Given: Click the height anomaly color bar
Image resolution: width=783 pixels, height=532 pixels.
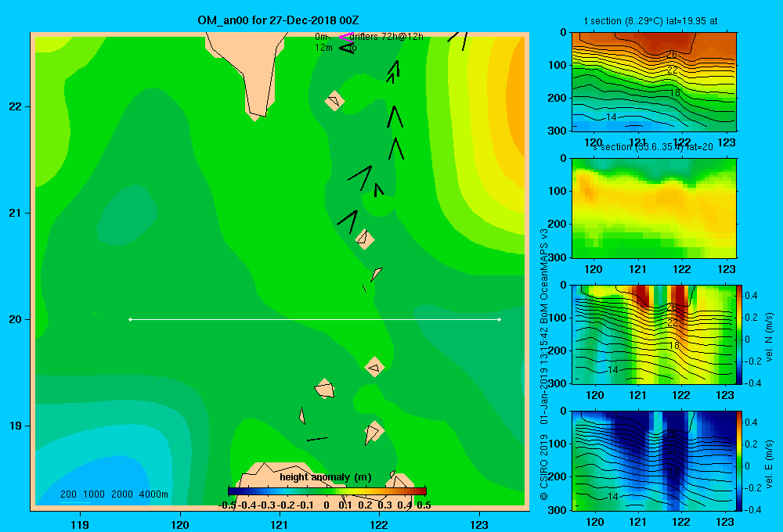Looking at the screenshot, I should pyautogui.click(x=327, y=491).
